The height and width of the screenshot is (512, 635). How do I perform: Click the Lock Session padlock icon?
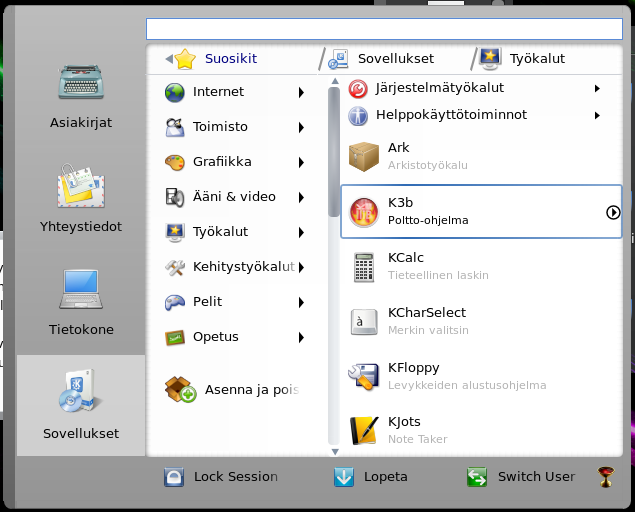pos(174,477)
